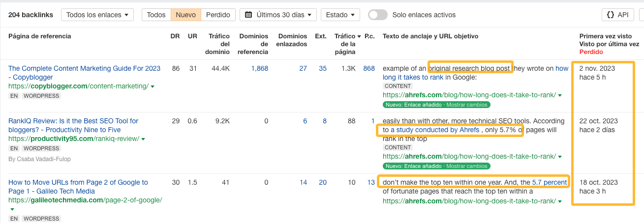The width and height of the screenshot is (644, 223).
Task: Open ahrefs.com target URL in Galileo row
Action: click(x=469, y=200)
